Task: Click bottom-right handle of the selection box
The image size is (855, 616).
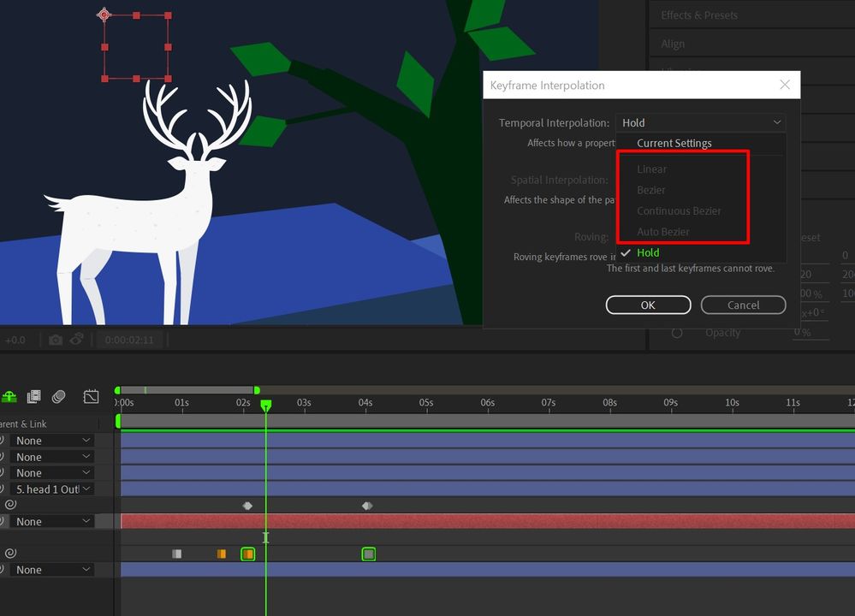Action: point(168,79)
